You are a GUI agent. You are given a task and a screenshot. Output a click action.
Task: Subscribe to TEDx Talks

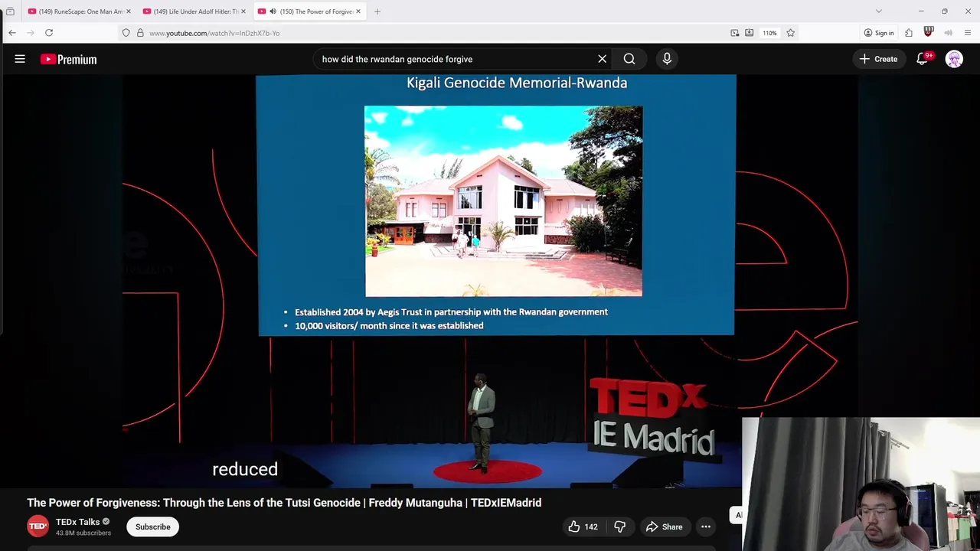[153, 527]
